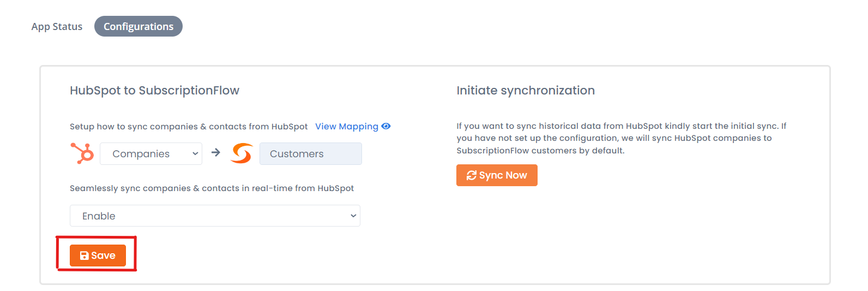868x291 pixels.
Task: Click the 'Seamlessly sync companies & contacts' label
Action: coord(212,188)
